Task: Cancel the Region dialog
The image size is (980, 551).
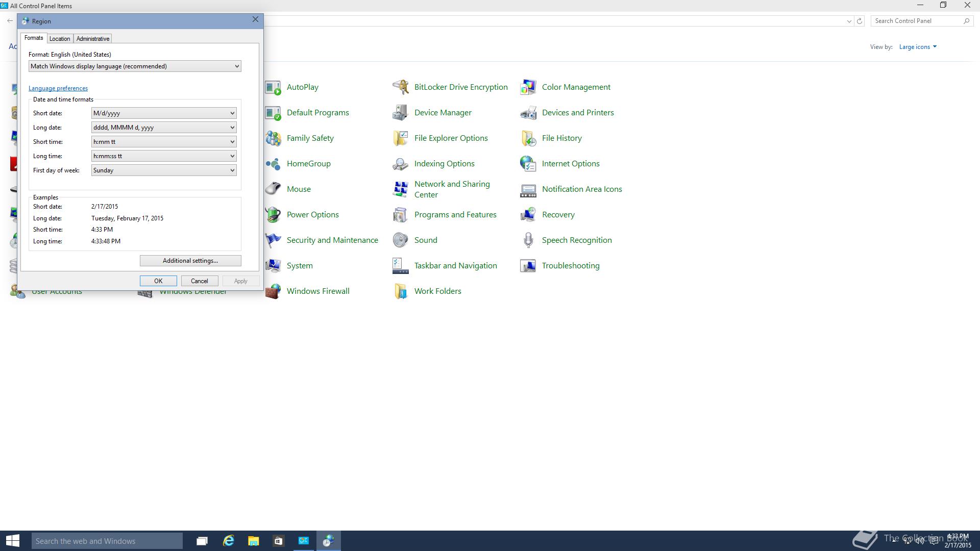Action: [200, 281]
